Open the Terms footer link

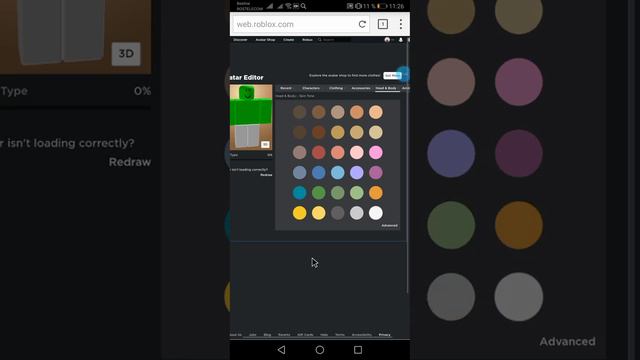340,335
